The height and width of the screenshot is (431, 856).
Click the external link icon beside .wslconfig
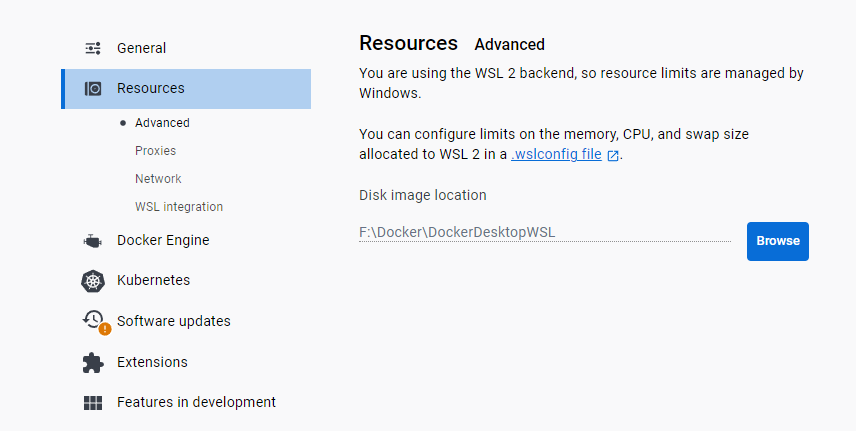(613, 155)
